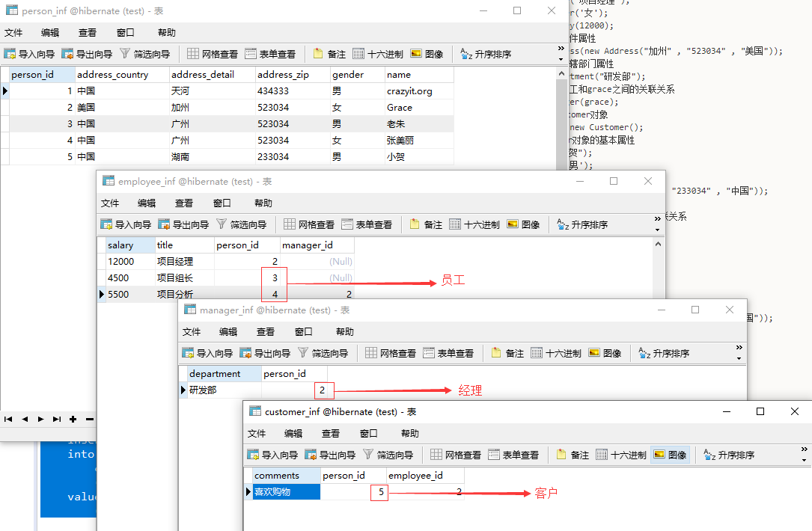
Task: Open 导出向导 in person_inf window
Action: click(x=87, y=54)
